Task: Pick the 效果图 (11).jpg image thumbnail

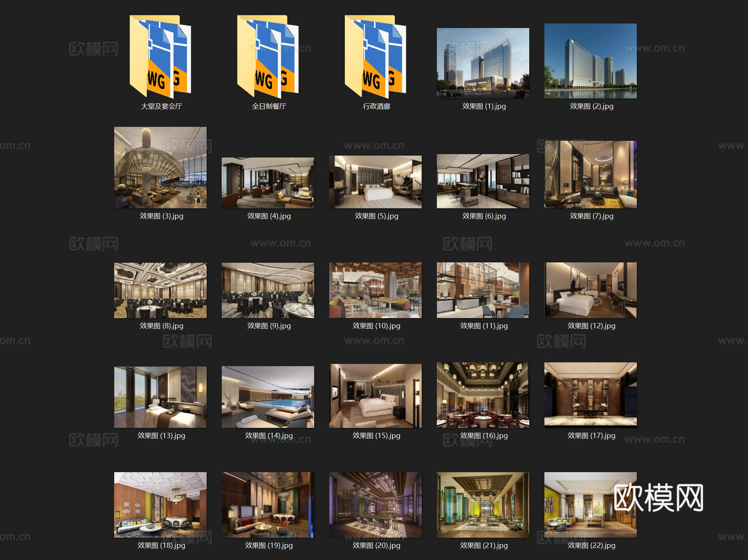Action: coord(483,290)
